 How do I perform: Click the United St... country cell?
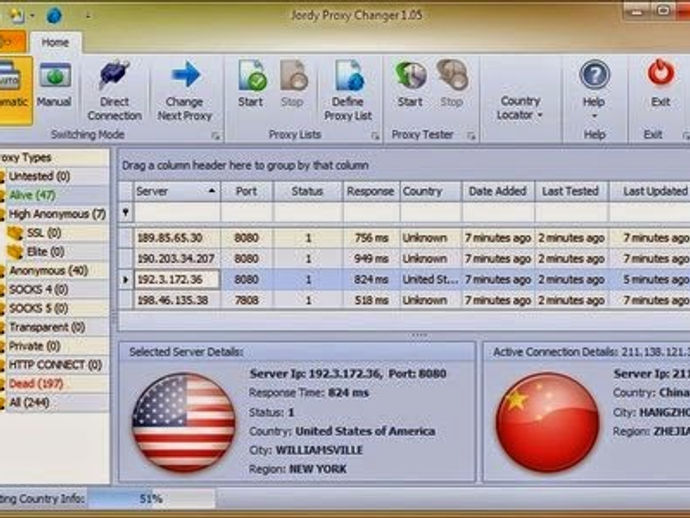[x=430, y=279]
